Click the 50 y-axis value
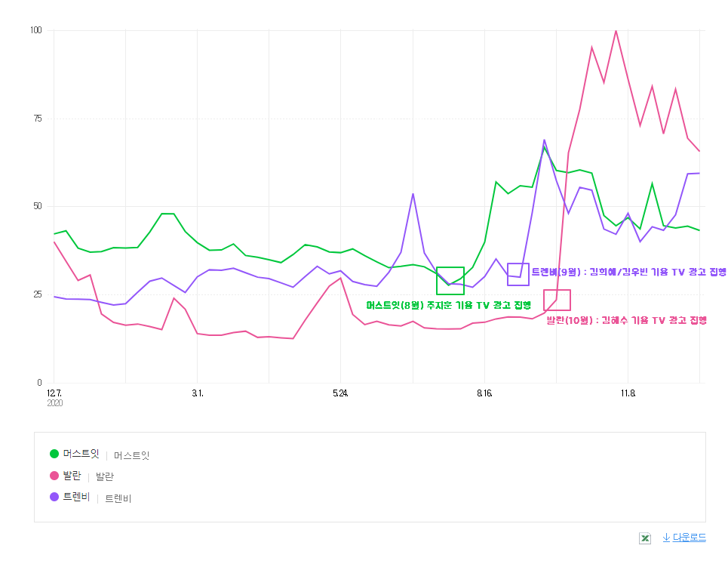Image resolution: width=728 pixels, height=567 pixels. click(x=38, y=206)
